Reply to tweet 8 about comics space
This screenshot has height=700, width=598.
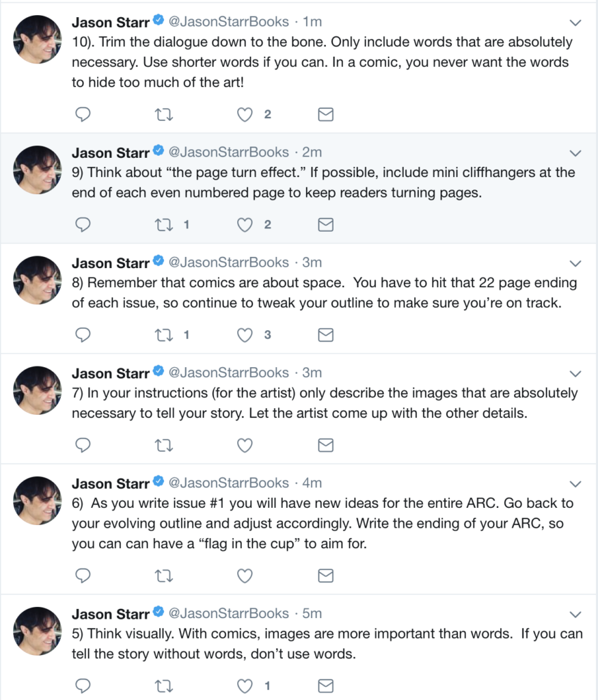click(x=83, y=335)
